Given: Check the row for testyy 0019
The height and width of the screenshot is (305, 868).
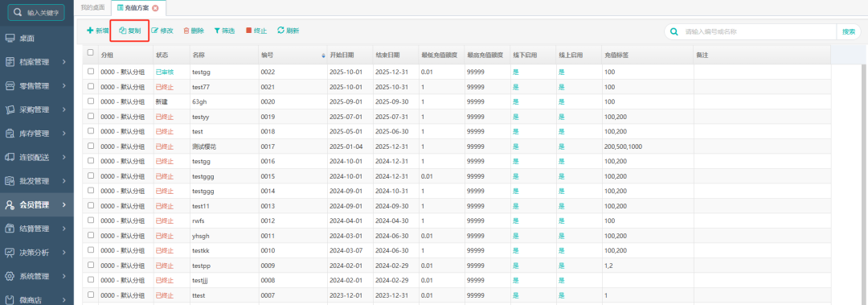Looking at the screenshot, I should tap(91, 117).
